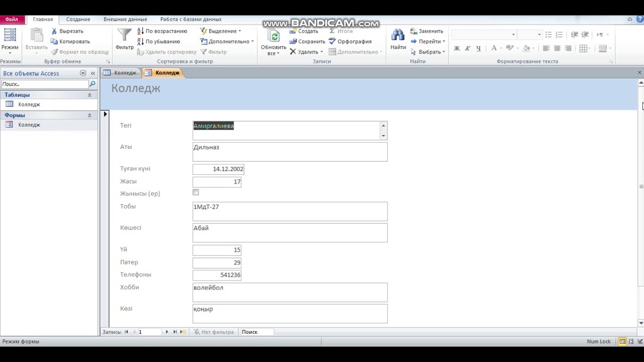Viewport: 644px width, 362px height.
Task: Click Туған күні date field
Action: tap(218, 169)
